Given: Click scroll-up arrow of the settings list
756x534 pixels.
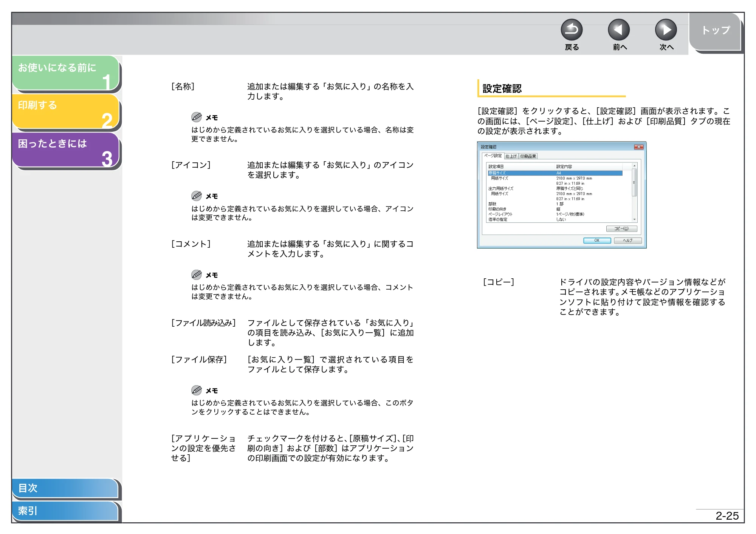Looking at the screenshot, I should tap(635, 166).
